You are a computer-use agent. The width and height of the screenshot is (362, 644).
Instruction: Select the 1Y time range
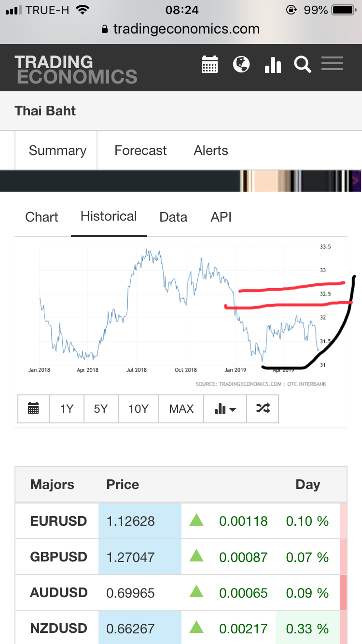pyautogui.click(x=67, y=409)
